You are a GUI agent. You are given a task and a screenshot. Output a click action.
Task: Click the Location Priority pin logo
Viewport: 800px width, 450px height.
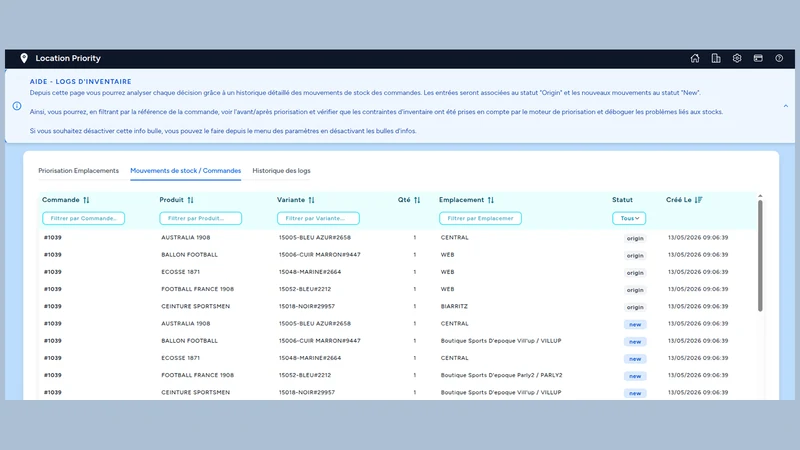24,58
